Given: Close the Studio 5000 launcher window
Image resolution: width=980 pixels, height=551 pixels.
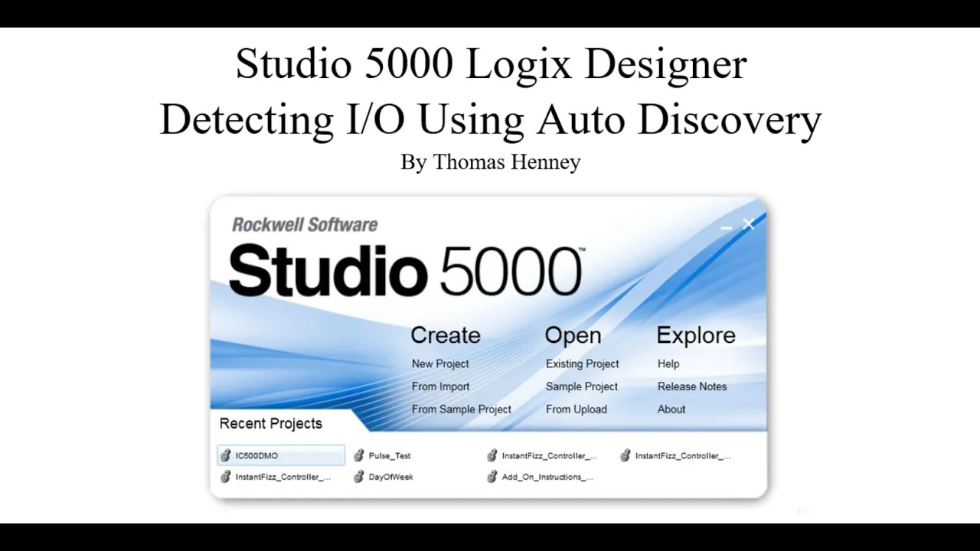Looking at the screenshot, I should (749, 224).
